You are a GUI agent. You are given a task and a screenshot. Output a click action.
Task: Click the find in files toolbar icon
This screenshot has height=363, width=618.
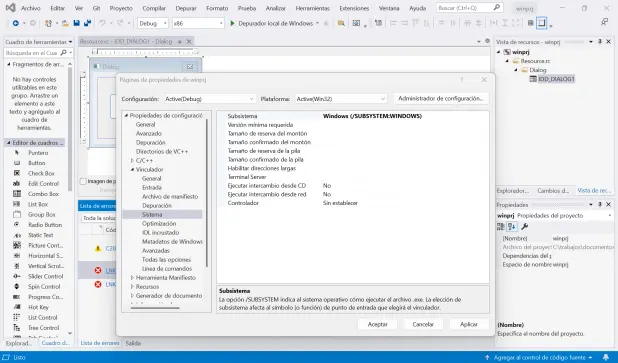point(341,23)
